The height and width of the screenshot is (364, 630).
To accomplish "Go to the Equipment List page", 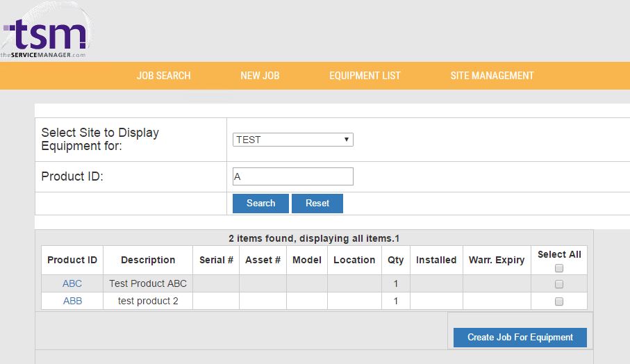I will coord(365,76).
